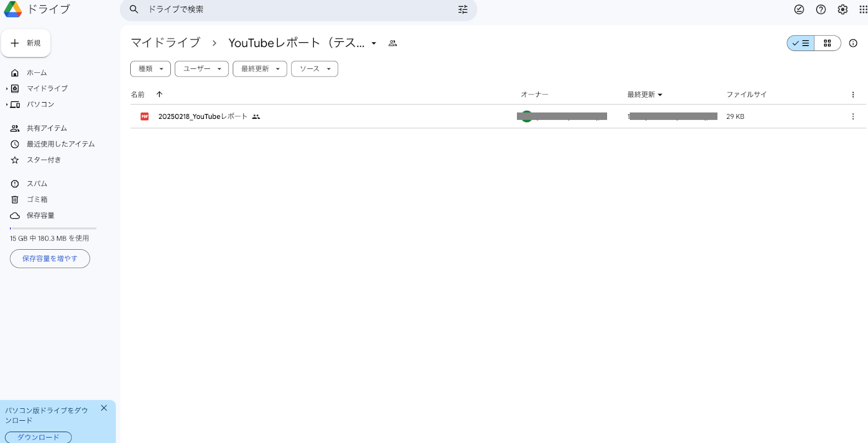The width and height of the screenshot is (868, 443).
Task: Open the ユーザー filter dropdown
Action: (202, 69)
